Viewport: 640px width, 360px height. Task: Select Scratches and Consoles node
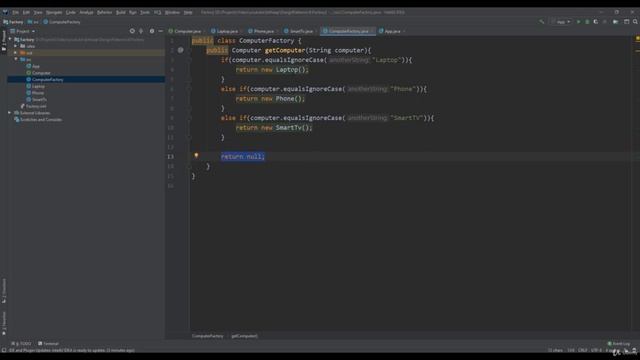38,120
